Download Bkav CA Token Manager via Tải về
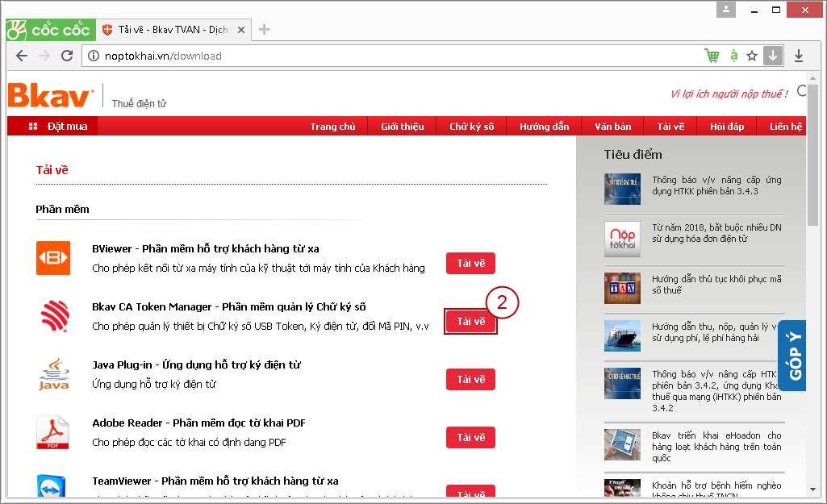 pyautogui.click(x=470, y=322)
